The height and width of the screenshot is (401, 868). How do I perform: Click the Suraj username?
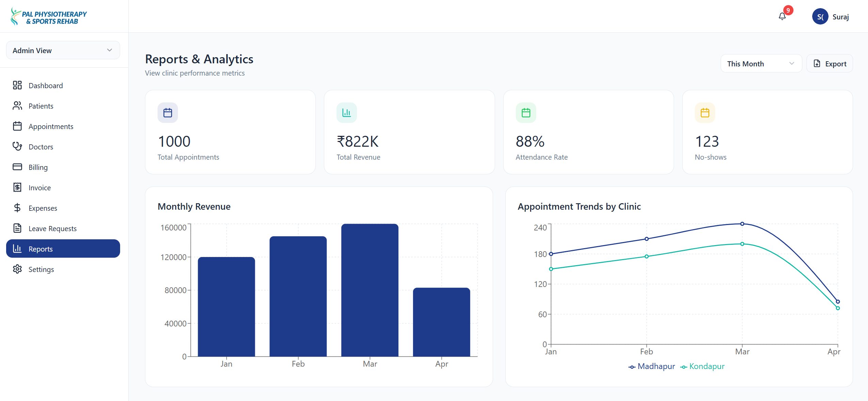[x=840, y=17]
